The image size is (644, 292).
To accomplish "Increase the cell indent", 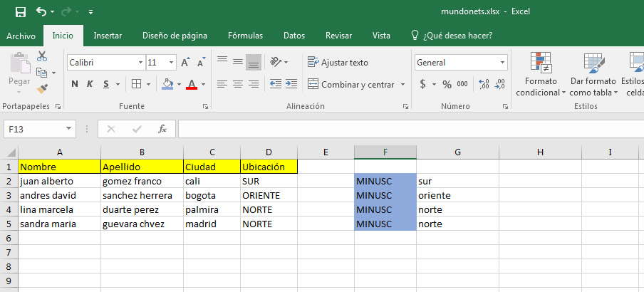I will (291, 84).
